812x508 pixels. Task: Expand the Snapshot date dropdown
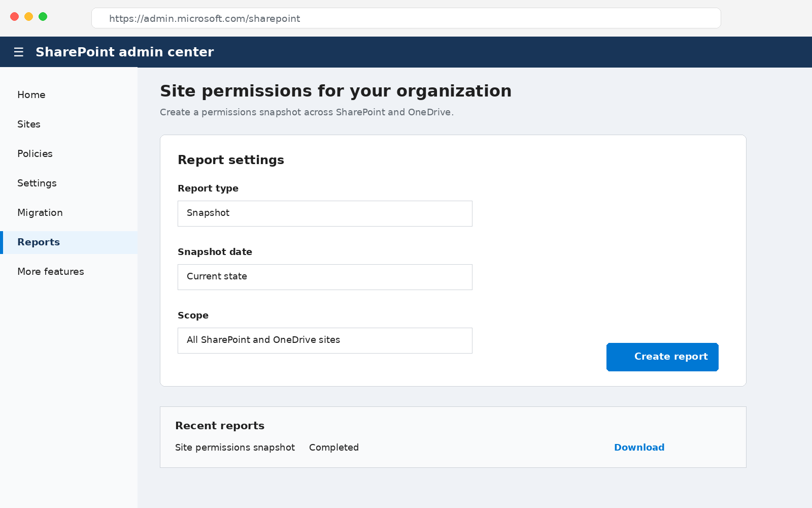point(325,277)
